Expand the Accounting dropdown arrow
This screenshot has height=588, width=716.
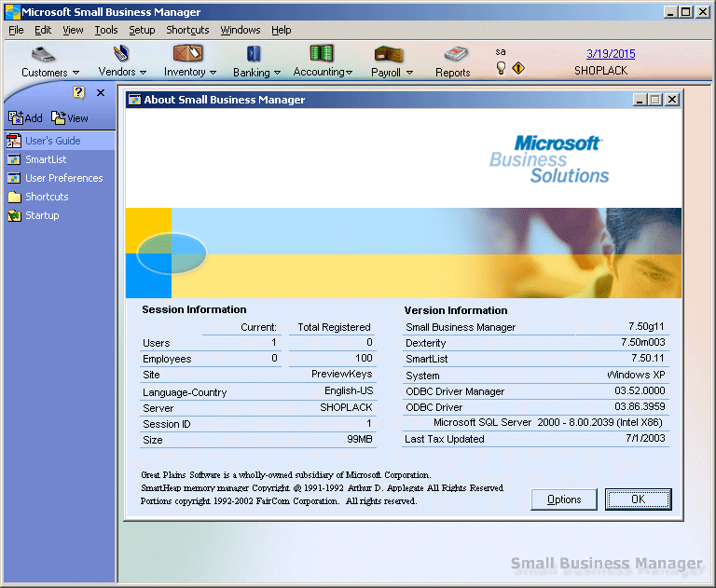[350, 72]
